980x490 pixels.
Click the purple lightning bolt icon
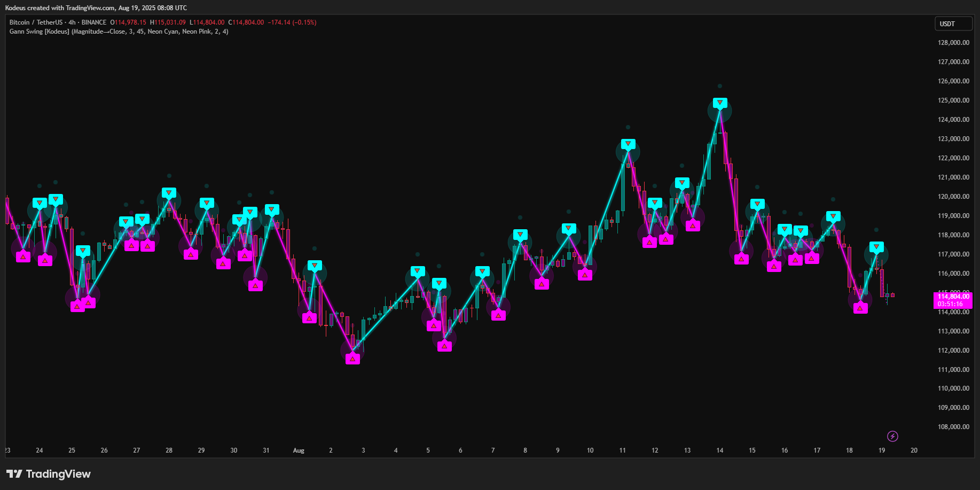[892, 437]
